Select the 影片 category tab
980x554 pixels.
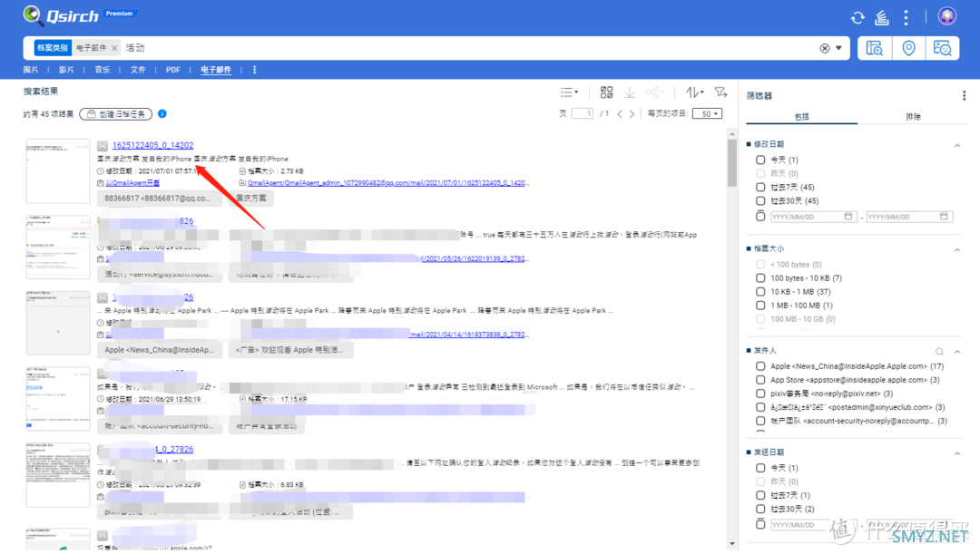(66, 70)
